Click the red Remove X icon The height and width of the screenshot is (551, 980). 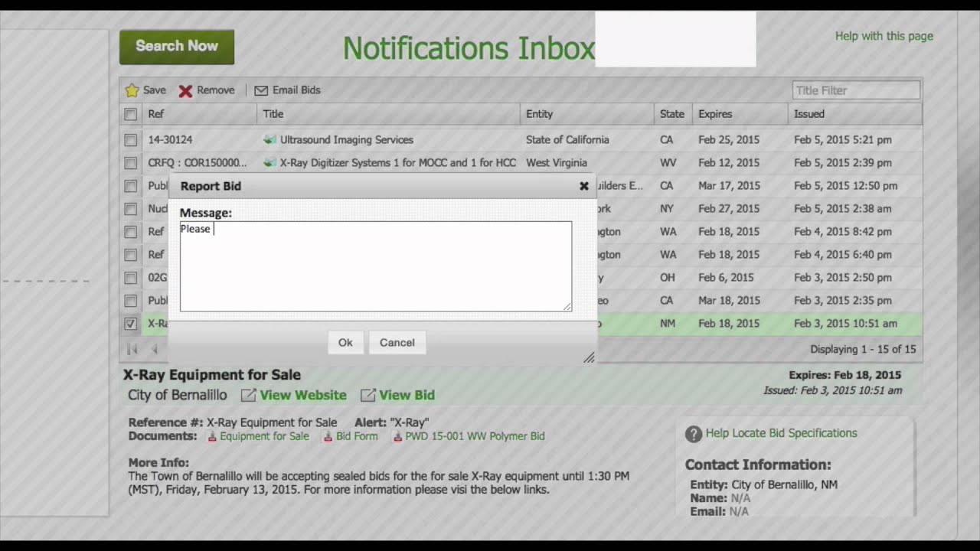(x=185, y=91)
